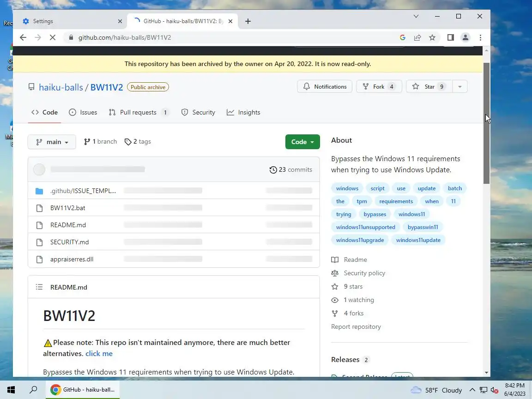Select the 'windows11update' topic tag
This screenshot has height=399, width=532.
[x=418, y=240]
